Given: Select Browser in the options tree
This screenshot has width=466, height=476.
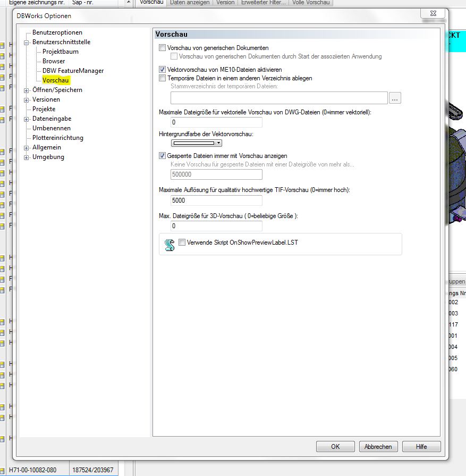Looking at the screenshot, I should [x=54, y=61].
